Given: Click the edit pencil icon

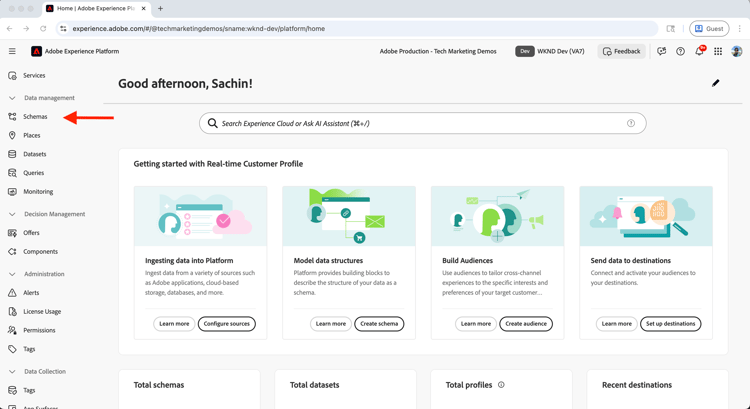Looking at the screenshot, I should coord(716,83).
